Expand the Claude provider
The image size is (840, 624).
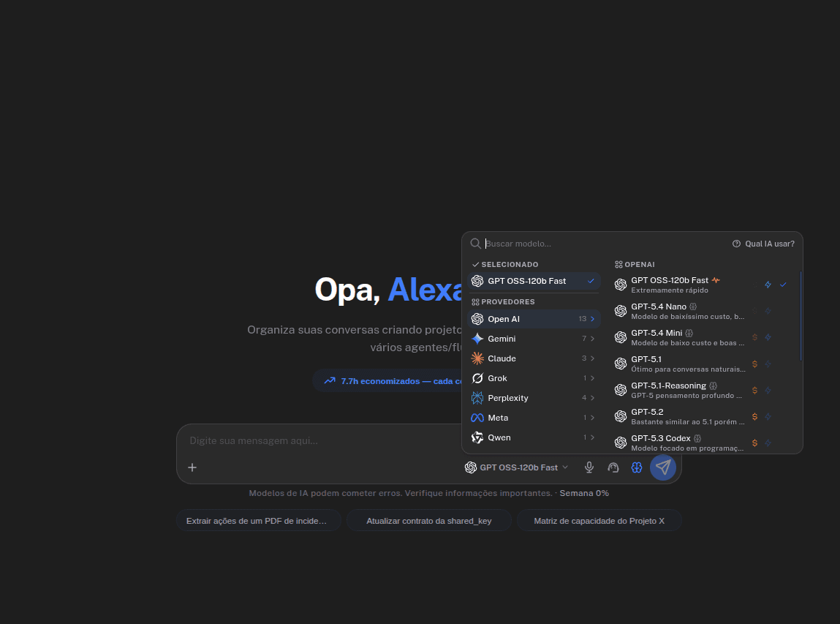pyautogui.click(x=534, y=358)
